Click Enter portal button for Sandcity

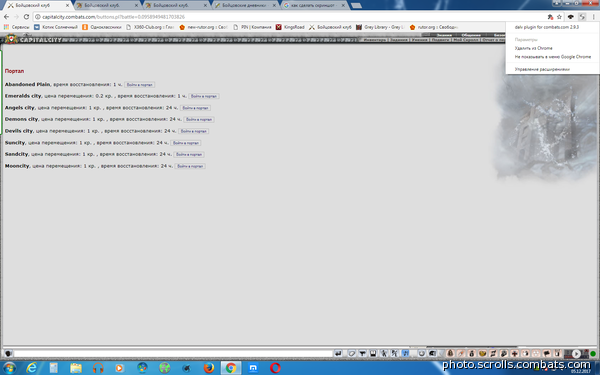pyautogui.click(x=189, y=155)
